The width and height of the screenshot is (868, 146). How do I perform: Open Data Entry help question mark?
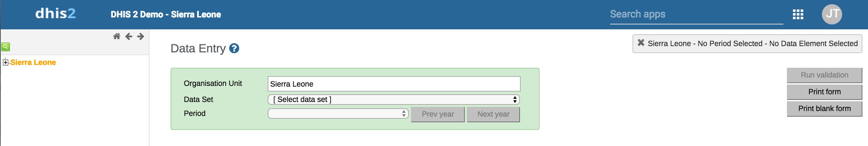234,48
